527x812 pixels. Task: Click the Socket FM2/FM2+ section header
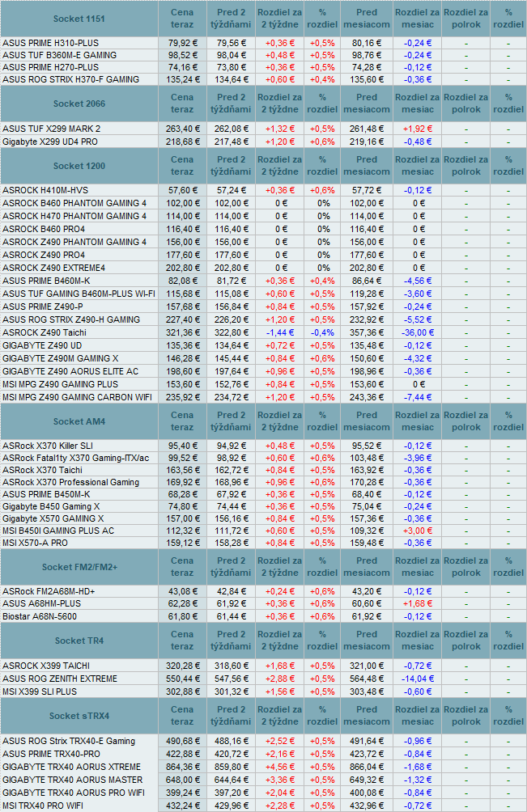point(79,567)
